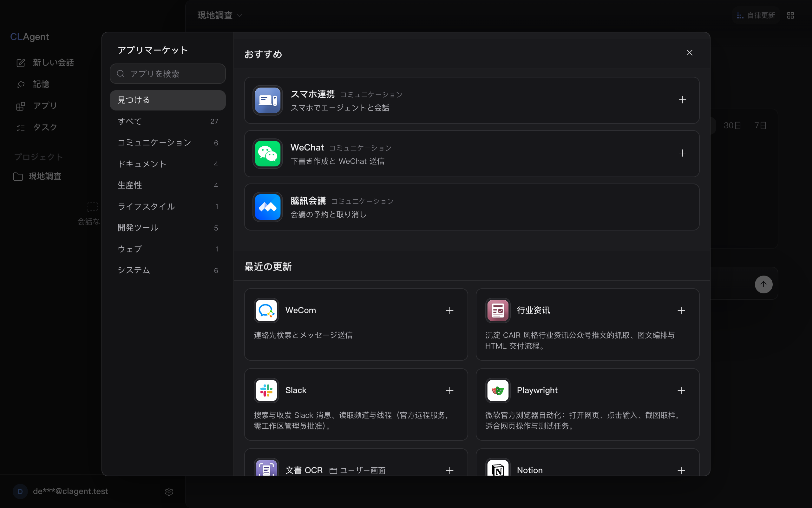
Task: Click the 連絡先検索とメッセージ送信 description
Action: (x=303, y=335)
